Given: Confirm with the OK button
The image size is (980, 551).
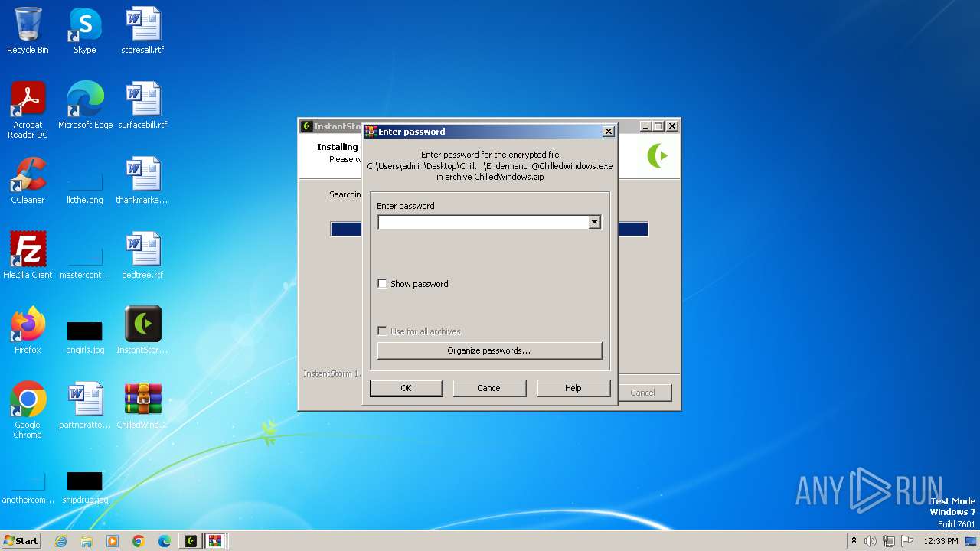Looking at the screenshot, I should point(406,388).
